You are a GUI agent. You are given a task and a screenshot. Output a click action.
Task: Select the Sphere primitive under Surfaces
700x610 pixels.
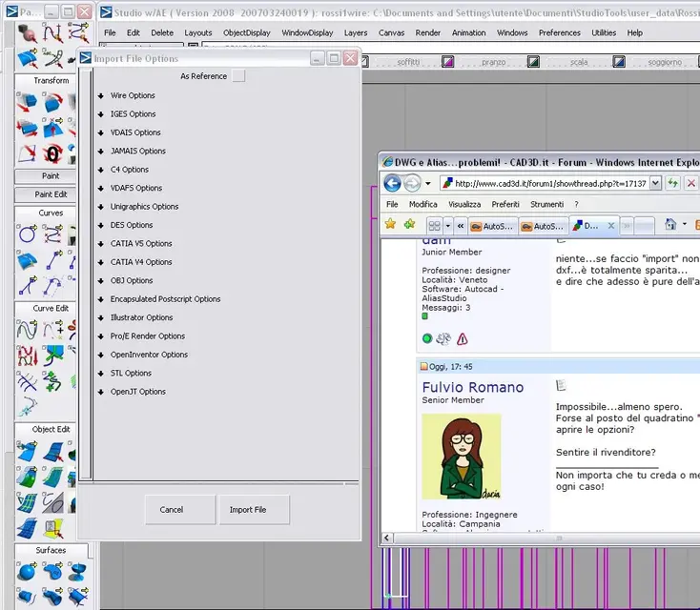tap(28, 571)
